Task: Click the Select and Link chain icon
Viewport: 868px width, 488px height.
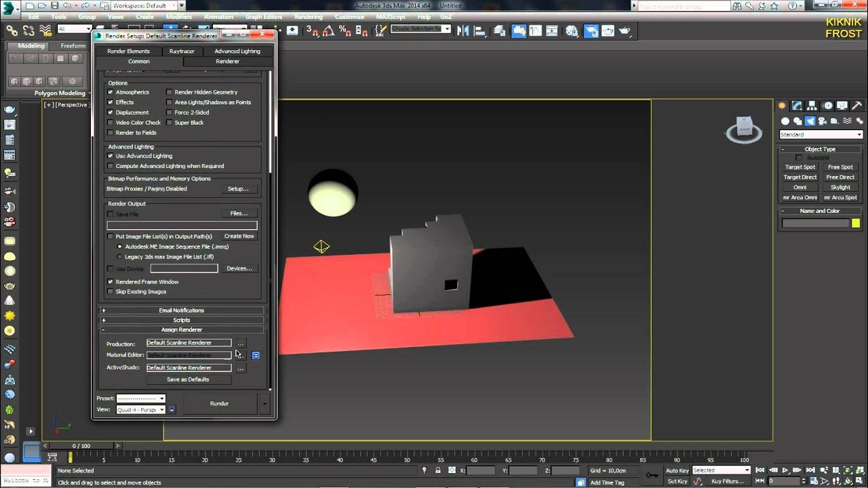Action: click(x=12, y=30)
